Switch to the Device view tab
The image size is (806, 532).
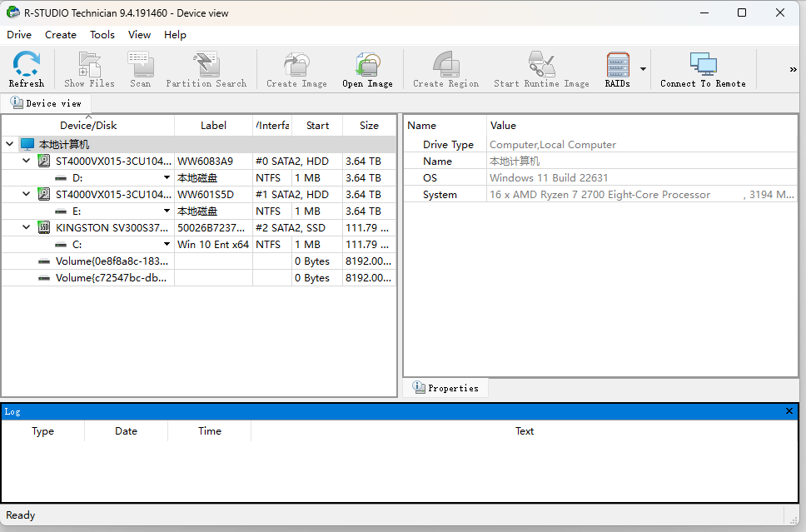46,103
